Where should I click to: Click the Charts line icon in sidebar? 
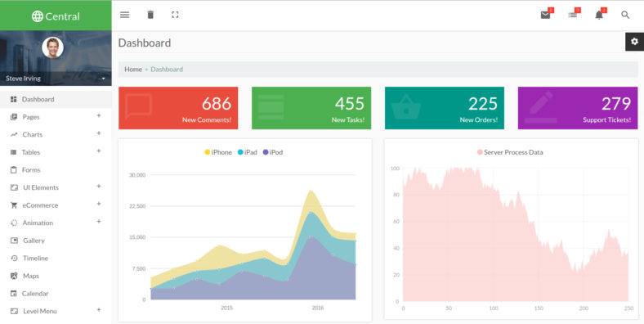[14, 134]
